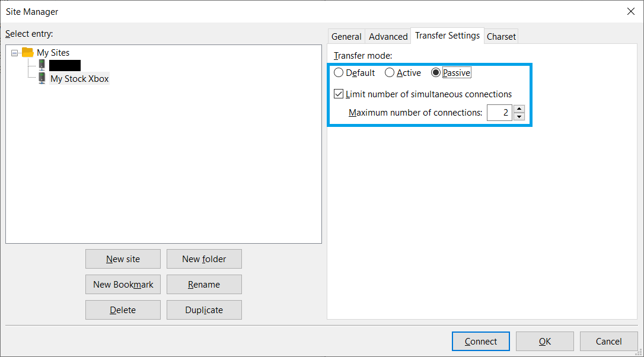Switch to the General tab

(x=346, y=37)
